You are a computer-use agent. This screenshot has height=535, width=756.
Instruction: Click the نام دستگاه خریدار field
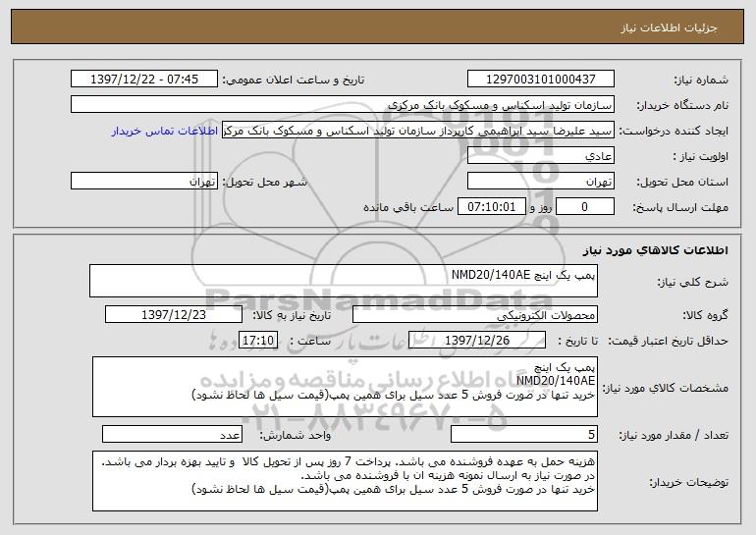pyautogui.click(x=343, y=105)
